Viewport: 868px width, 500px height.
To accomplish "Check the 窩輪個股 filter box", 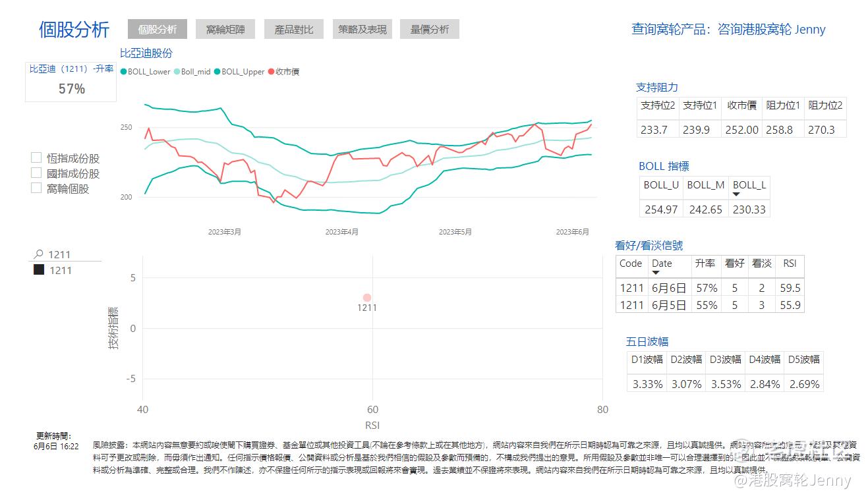I will (x=36, y=188).
